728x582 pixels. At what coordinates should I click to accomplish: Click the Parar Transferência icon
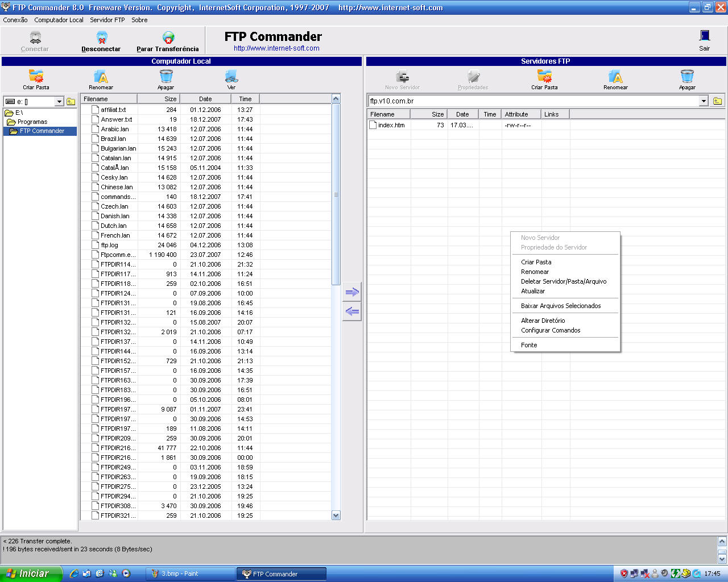click(168, 39)
